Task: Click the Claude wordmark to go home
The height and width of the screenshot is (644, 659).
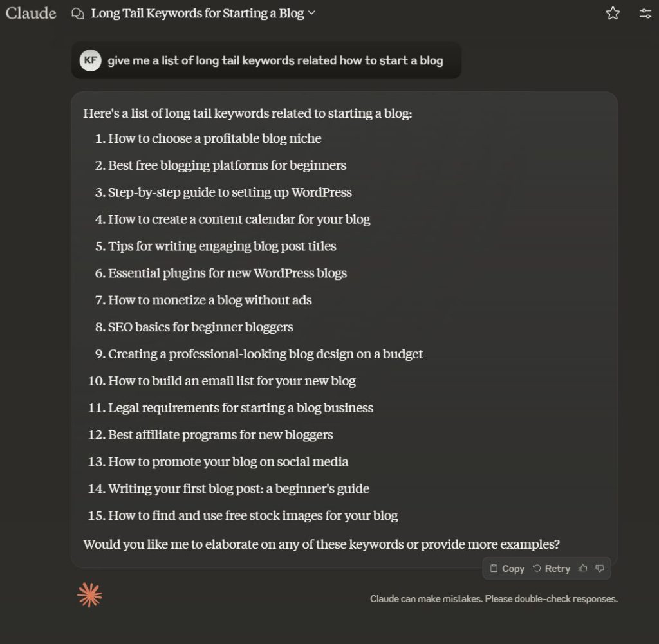Action: point(30,13)
